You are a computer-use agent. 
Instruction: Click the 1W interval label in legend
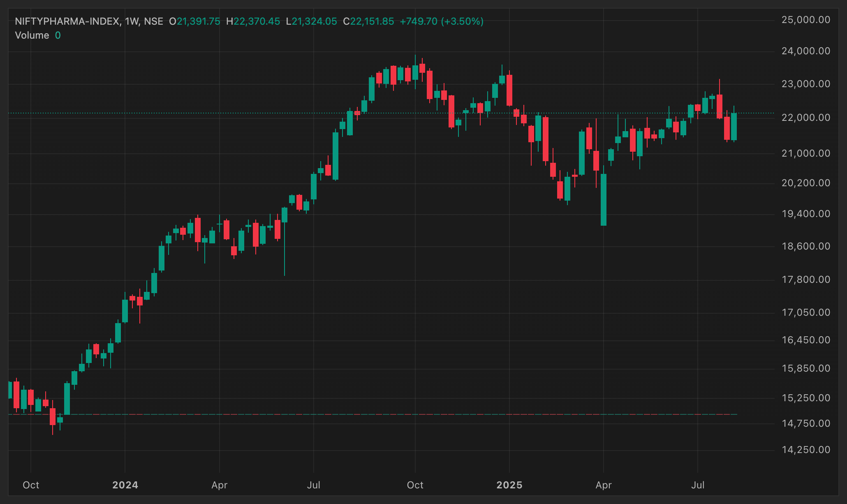[132, 21]
